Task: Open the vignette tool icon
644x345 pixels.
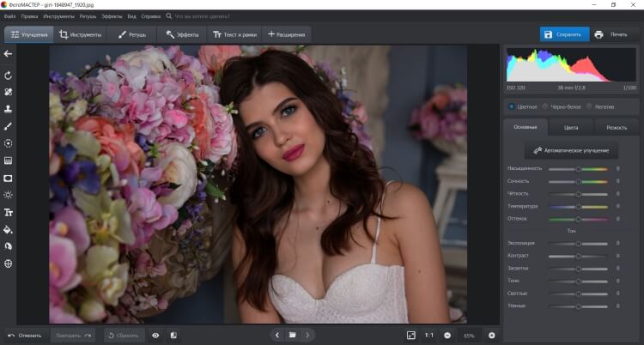Action: (x=8, y=179)
